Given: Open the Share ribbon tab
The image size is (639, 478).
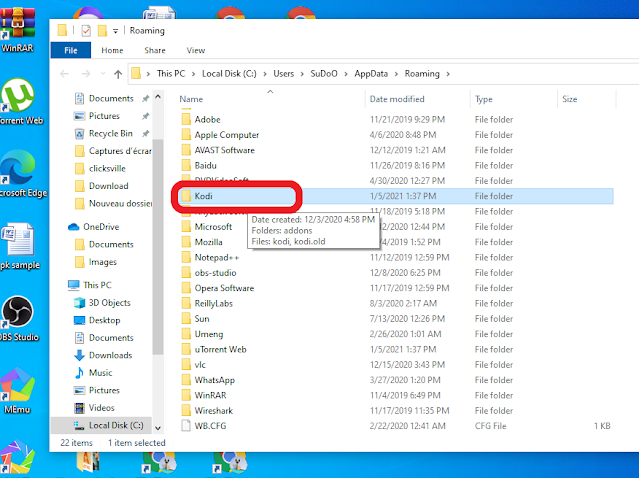Looking at the screenshot, I should (155, 51).
